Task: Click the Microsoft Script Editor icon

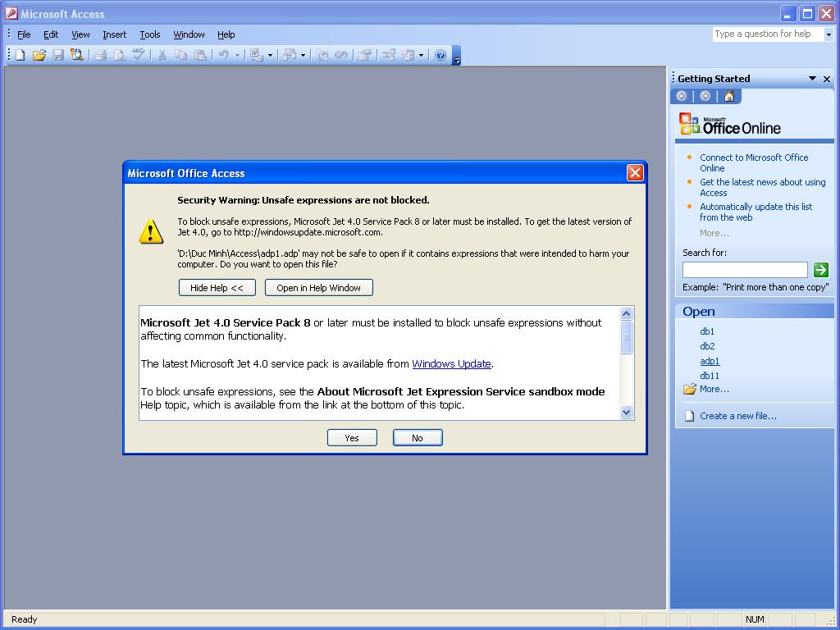Action: [x=340, y=55]
